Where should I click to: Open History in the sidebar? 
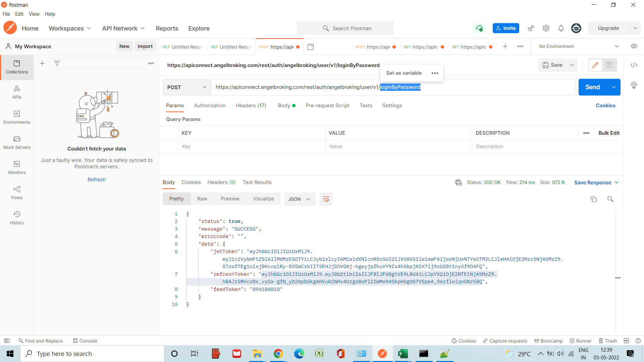pyautogui.click(x=17, y=218)
